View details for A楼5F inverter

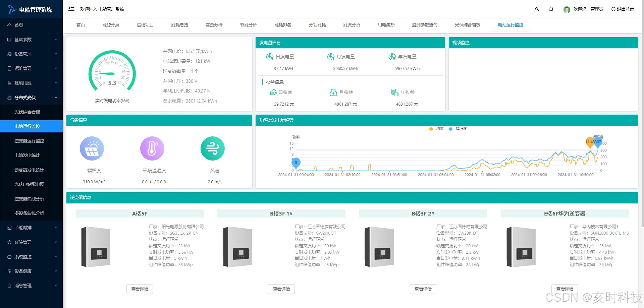[140, 289]
